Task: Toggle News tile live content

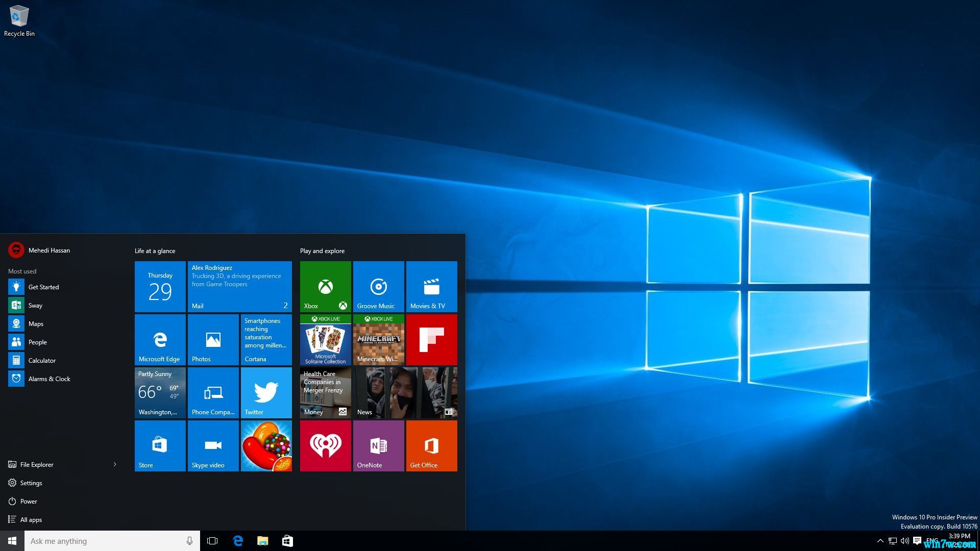Action: point(448,411)
